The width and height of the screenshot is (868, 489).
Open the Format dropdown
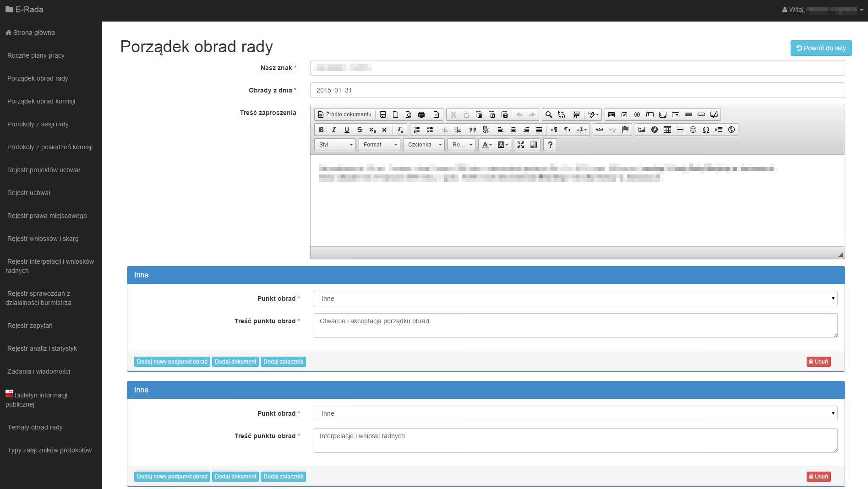click(380, 145)
